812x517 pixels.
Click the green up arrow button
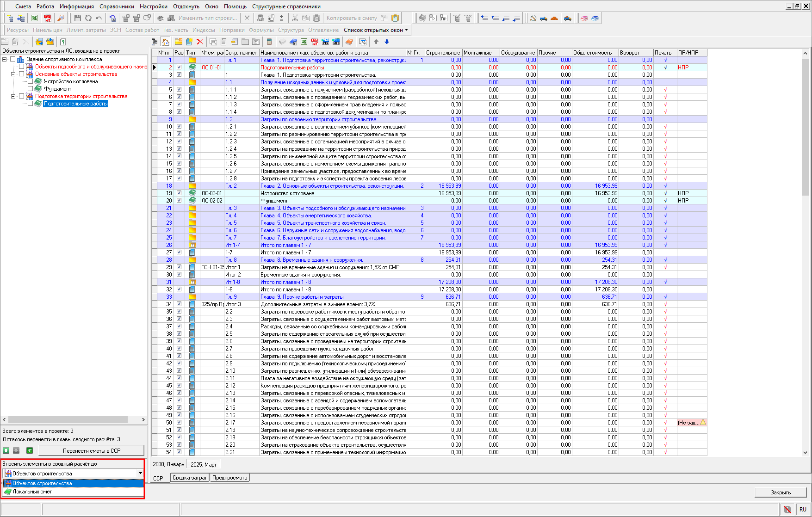click(x=6, y=450)
